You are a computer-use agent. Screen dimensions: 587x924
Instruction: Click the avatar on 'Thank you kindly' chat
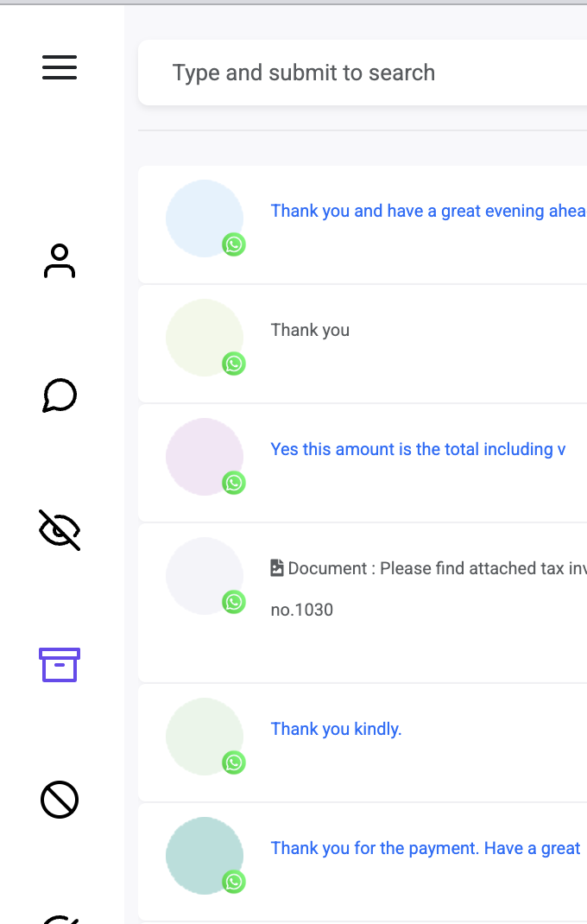(204, 737)
